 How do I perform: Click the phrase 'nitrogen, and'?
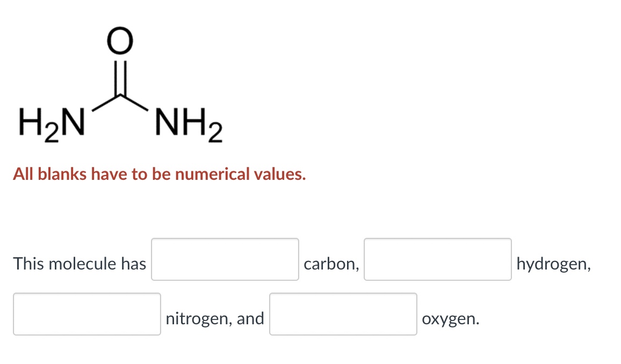click(215, 318)
